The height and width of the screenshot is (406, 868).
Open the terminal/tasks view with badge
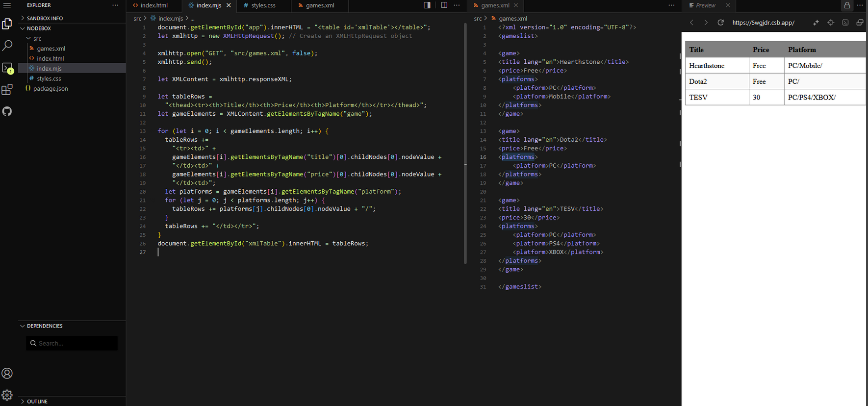coord(7,68)
